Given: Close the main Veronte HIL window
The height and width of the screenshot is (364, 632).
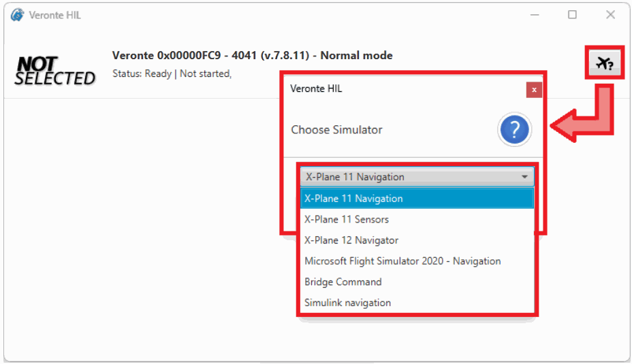Looking at the screenshot, I should coord(610,15).
